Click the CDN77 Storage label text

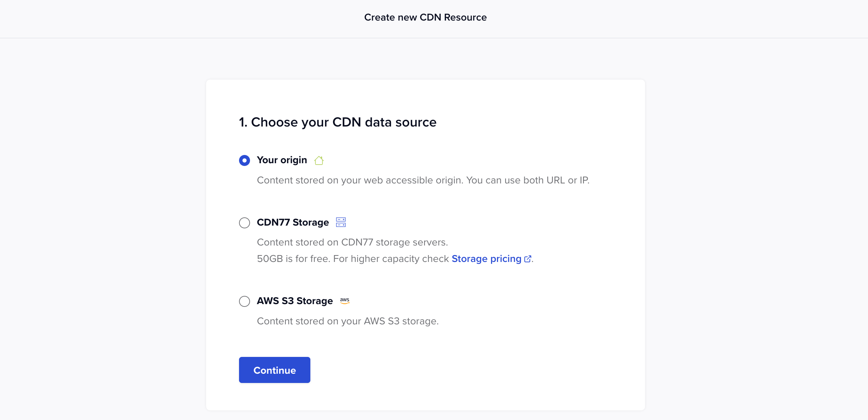point(293,223)
